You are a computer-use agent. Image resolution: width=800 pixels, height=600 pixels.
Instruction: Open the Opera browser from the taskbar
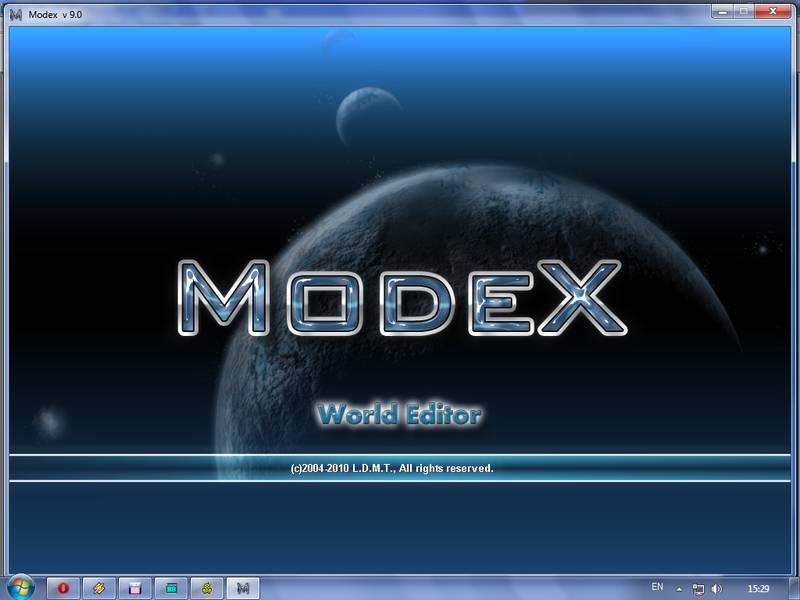pos(64,588)
